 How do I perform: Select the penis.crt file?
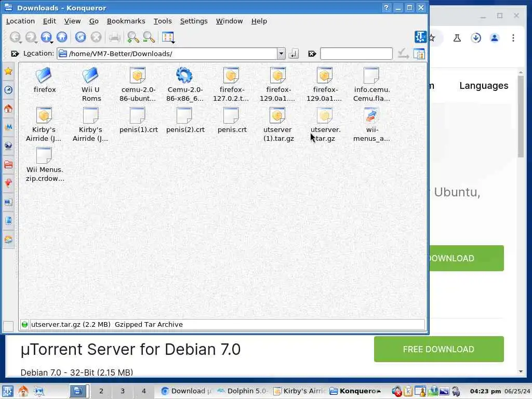[x=232, y=120]
